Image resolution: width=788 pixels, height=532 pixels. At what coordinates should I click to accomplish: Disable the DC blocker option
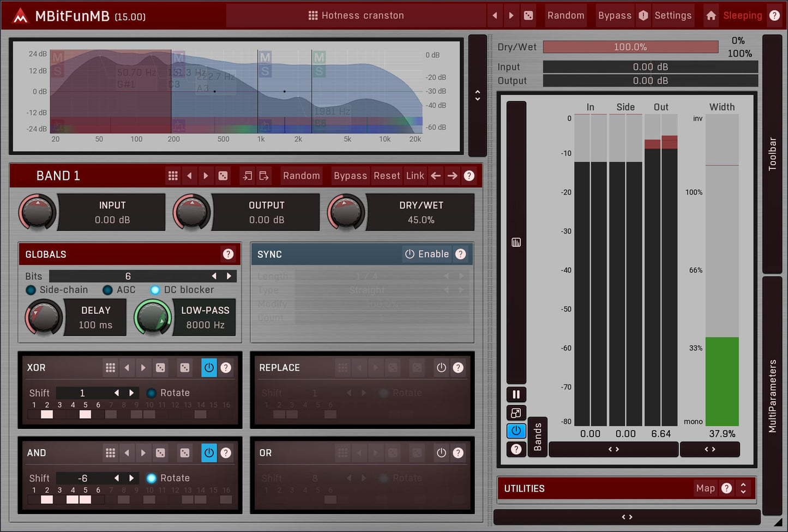click(155, 290)
